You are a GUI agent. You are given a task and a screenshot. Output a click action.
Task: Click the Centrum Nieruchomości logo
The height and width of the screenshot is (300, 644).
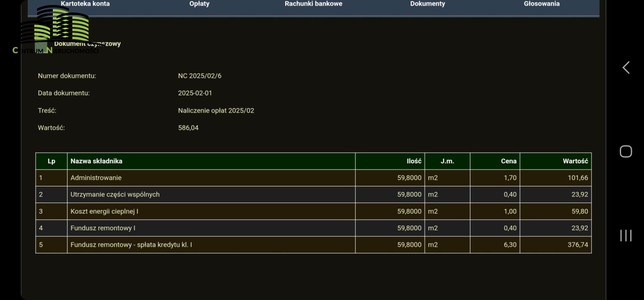(55, 31)
